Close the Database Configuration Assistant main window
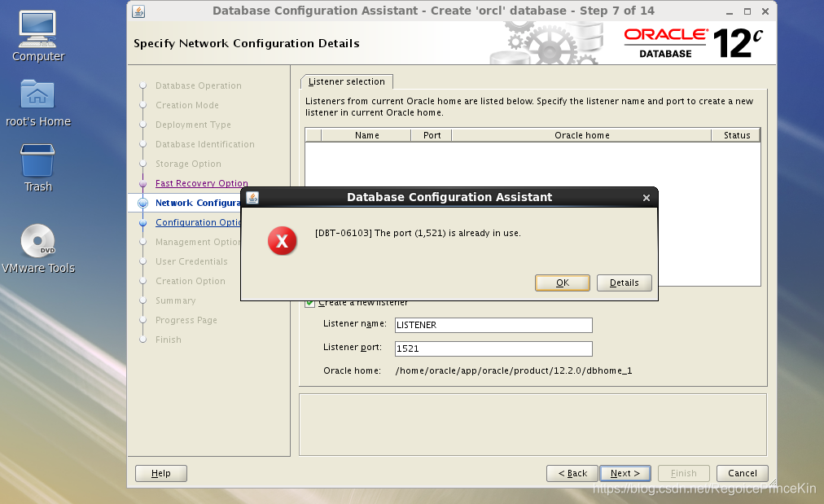824x504 pixels. (x=765, y=11)
